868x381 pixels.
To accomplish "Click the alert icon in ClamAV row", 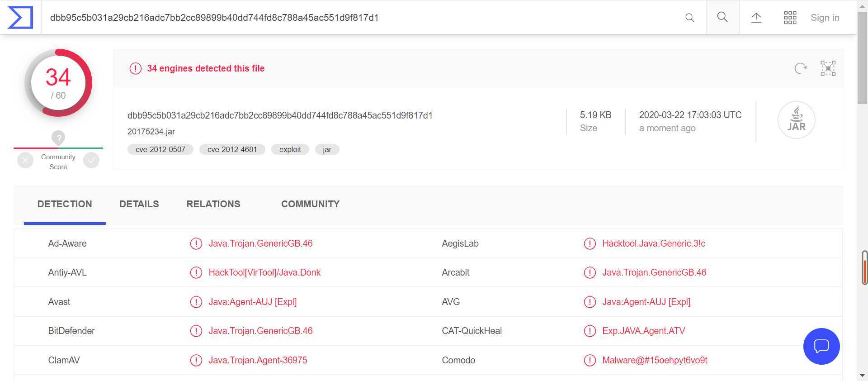I will pos(196,360).
